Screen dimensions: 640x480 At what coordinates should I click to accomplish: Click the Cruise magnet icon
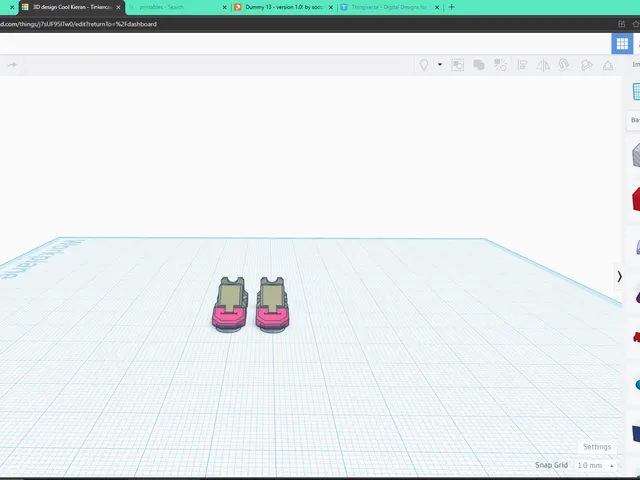(x=564, y=65)
